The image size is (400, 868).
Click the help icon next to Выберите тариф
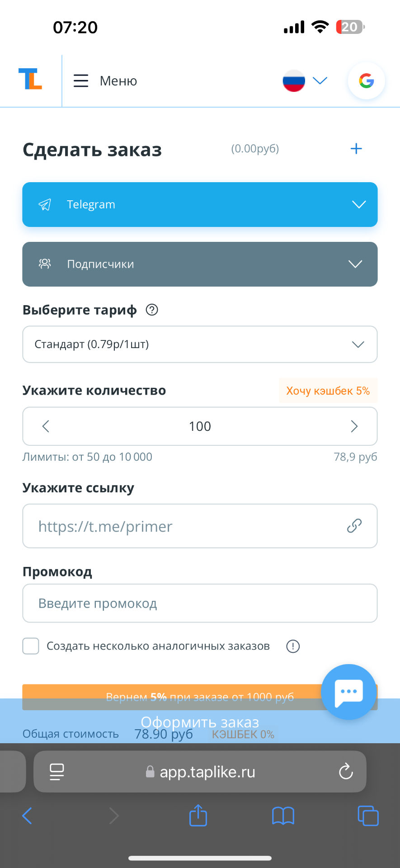pyautogui.click(x=152, y=310)
